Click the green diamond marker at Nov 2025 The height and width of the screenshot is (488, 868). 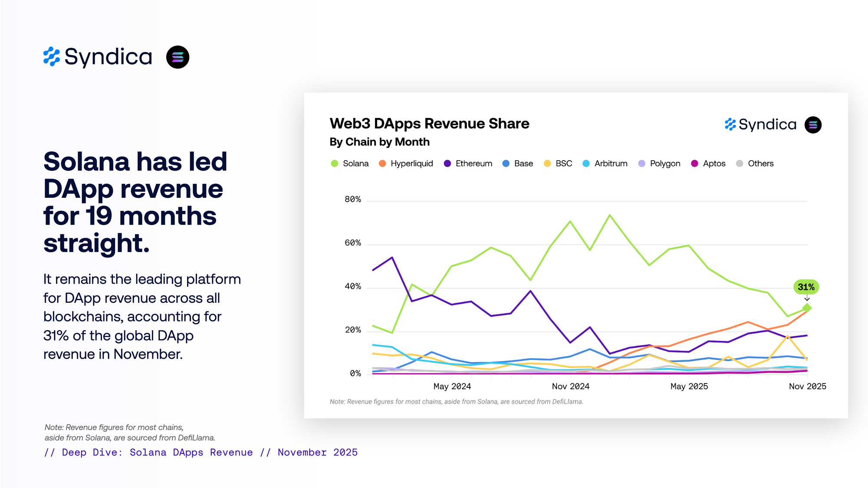(x=807, y=308)
